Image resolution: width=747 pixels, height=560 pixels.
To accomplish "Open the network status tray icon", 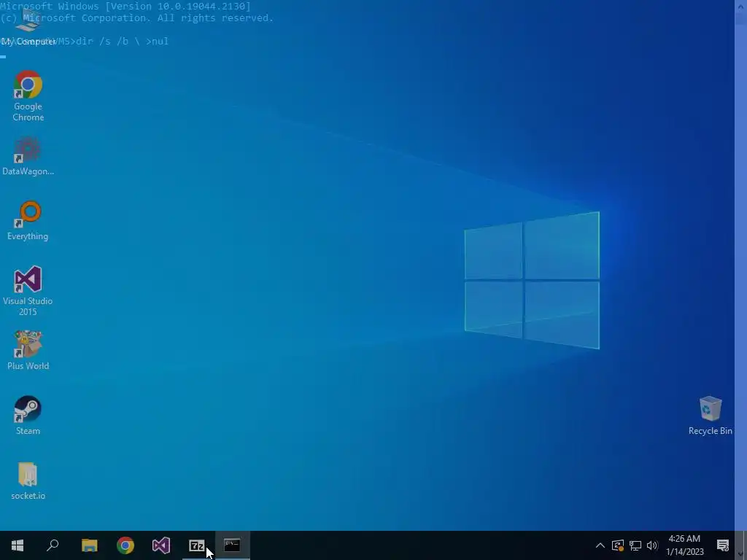I will coord(635,545).
